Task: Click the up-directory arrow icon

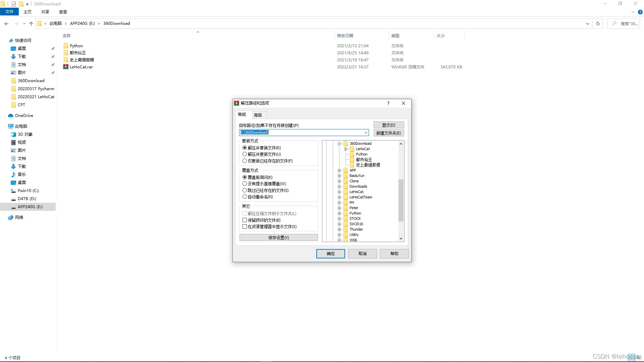Action: point(31,23)
